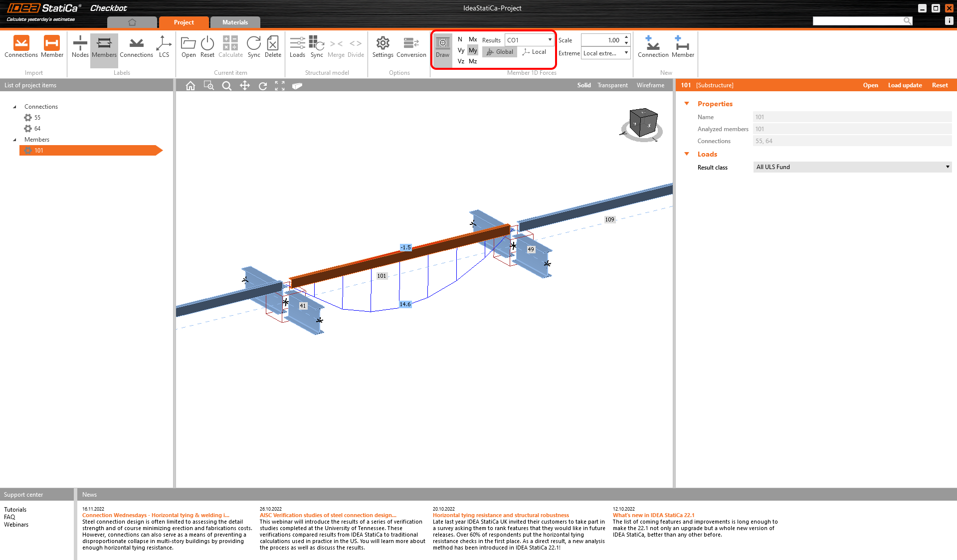Select connection 64 in project tree
The width and height of the screenshot is (957, 560).
(37, 129)
